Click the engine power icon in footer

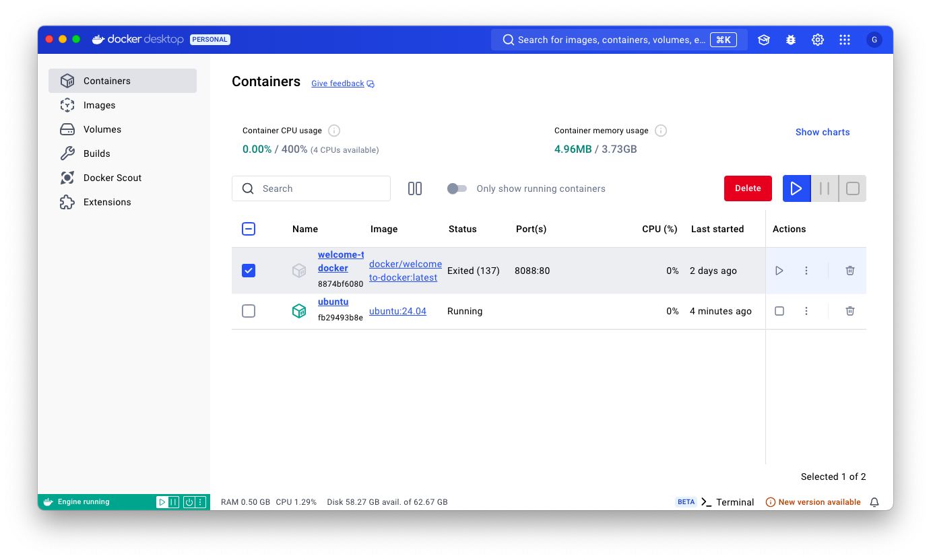pyautogui.click(x=189, y=502)
